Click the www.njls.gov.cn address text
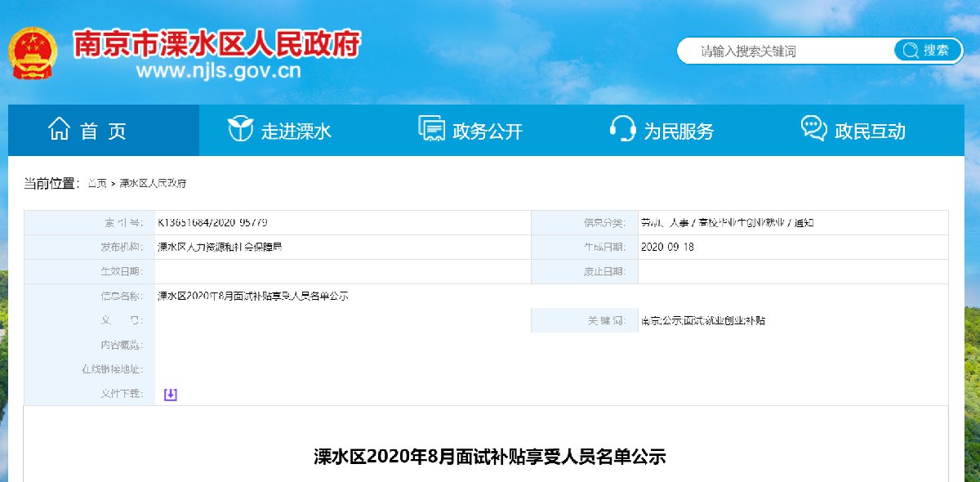Screen dimensions: 980x482 click(218, 71)
